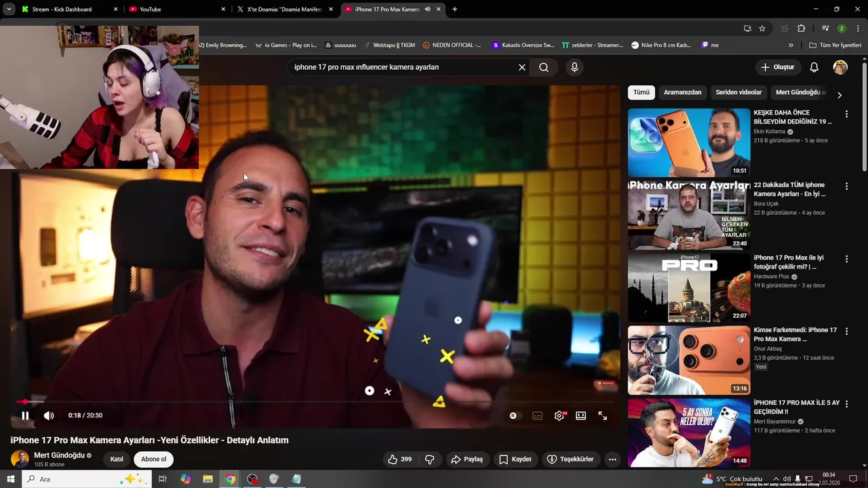Screen dimensions: 868x488
Task: Open a new browser tab
Action: point(454,9)
